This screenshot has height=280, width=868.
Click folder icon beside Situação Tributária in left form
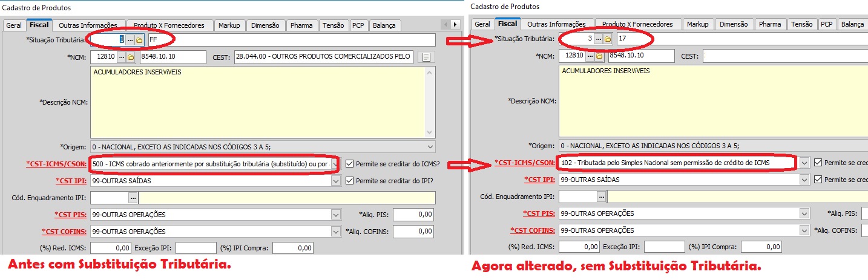tap(139, 40)
